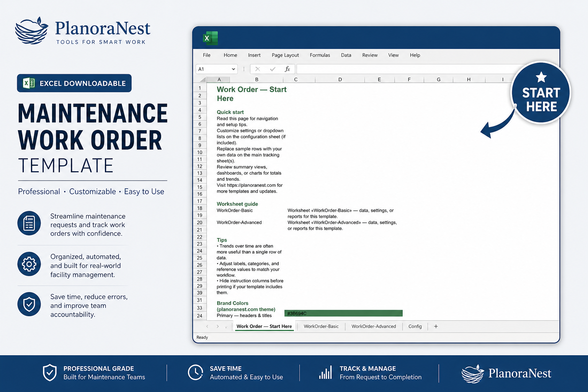Viewport: 588px width, 392px height.
Task: Open the Insert ribbon tab
Action: pyautogui.click(x=254, y=55)
